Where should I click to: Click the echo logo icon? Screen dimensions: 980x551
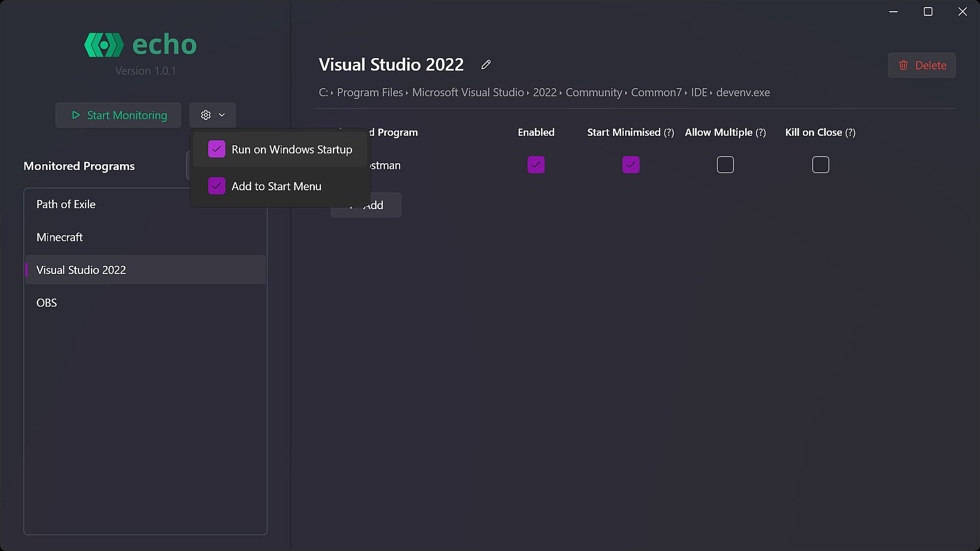104,45
